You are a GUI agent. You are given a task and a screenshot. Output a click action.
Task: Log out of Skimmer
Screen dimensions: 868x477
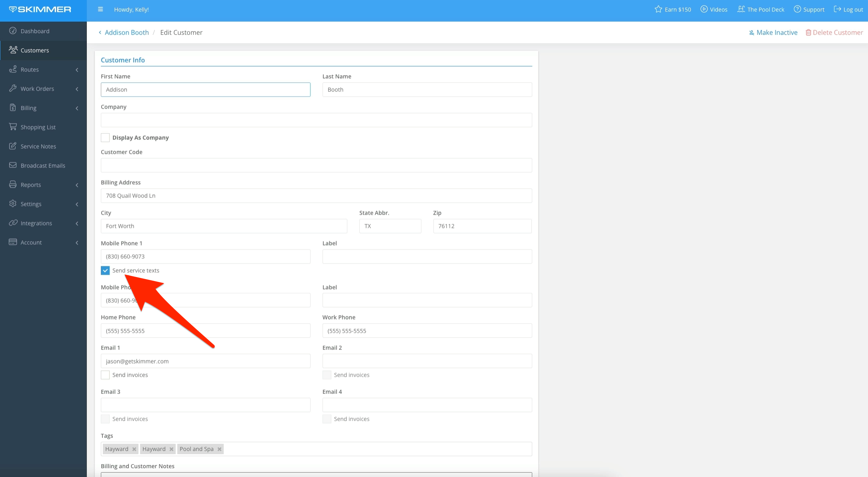tap(848, 9)
